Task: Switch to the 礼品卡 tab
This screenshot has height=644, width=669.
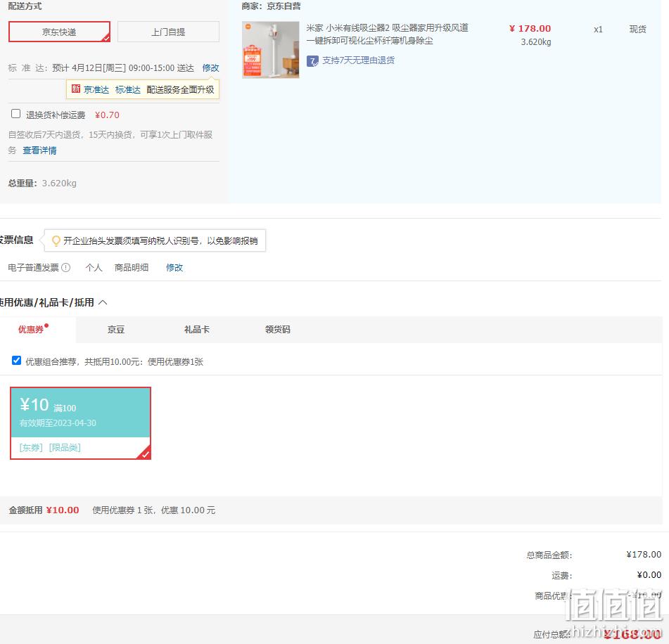Action: click(x=197, y=330)
